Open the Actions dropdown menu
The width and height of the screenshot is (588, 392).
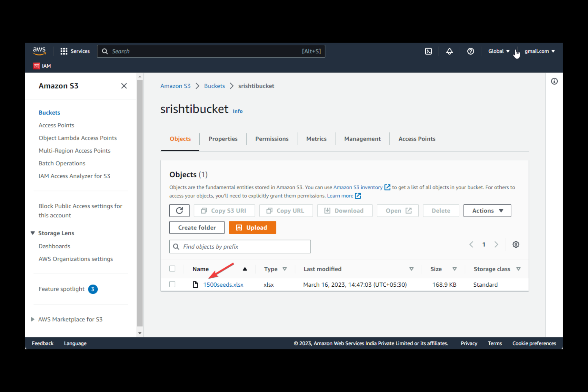pos(487,211)
